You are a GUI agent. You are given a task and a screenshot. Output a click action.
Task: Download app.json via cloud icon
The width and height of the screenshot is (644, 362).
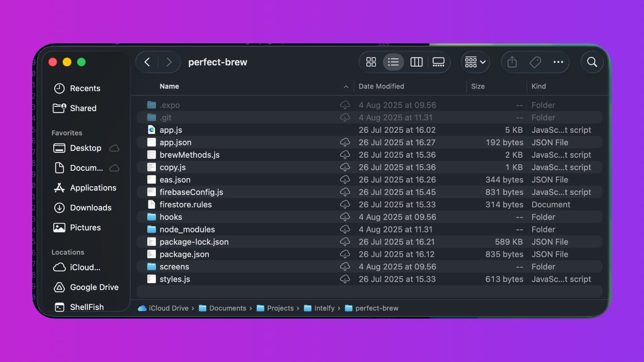tap(345, 143)
